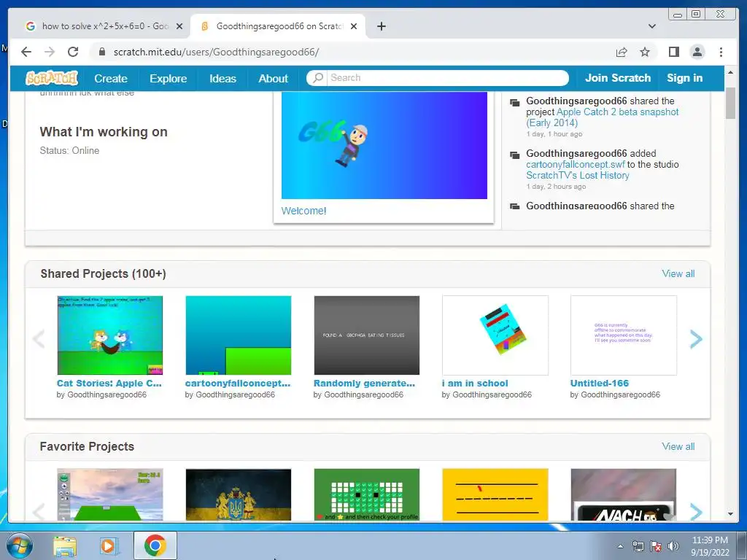This screenshot has height=560, width=747.
Task: Open the volume speaker tray icon
Action: point(673,546)
